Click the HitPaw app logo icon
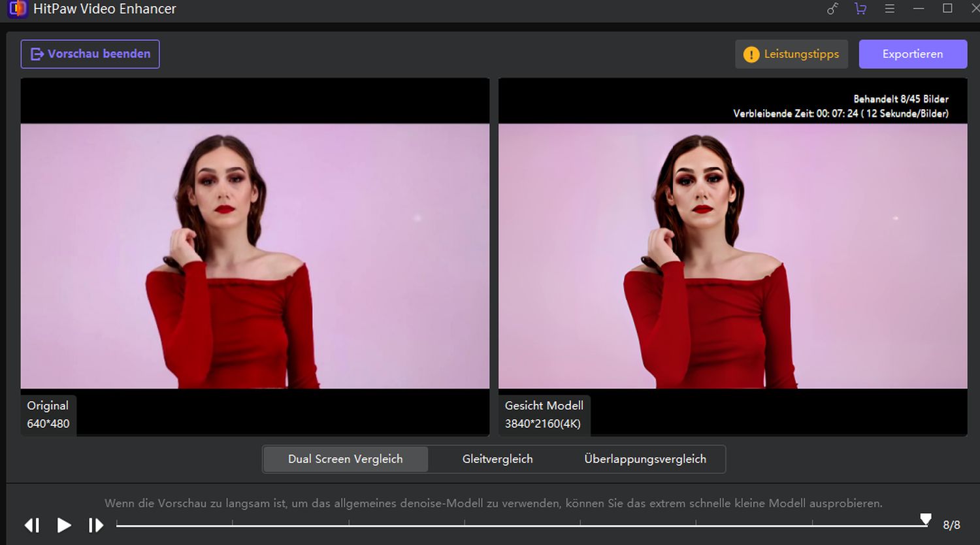Screen dimensions: 980x545 tap(17, 8)
